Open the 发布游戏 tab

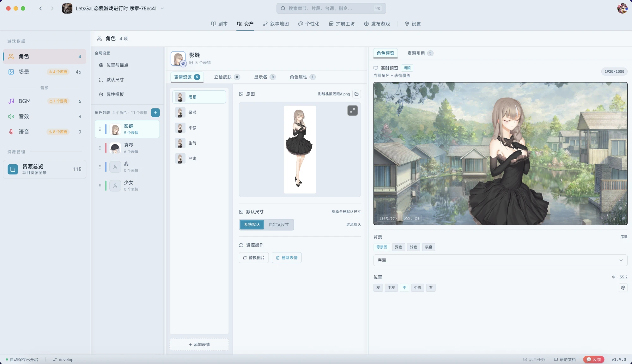[x=377, y=24]
